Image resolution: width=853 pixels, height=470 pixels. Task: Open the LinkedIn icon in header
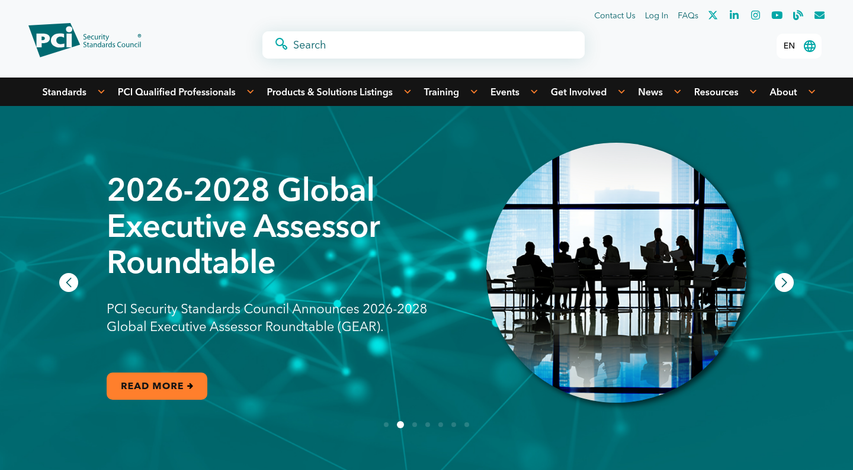(x=734, y=15)
